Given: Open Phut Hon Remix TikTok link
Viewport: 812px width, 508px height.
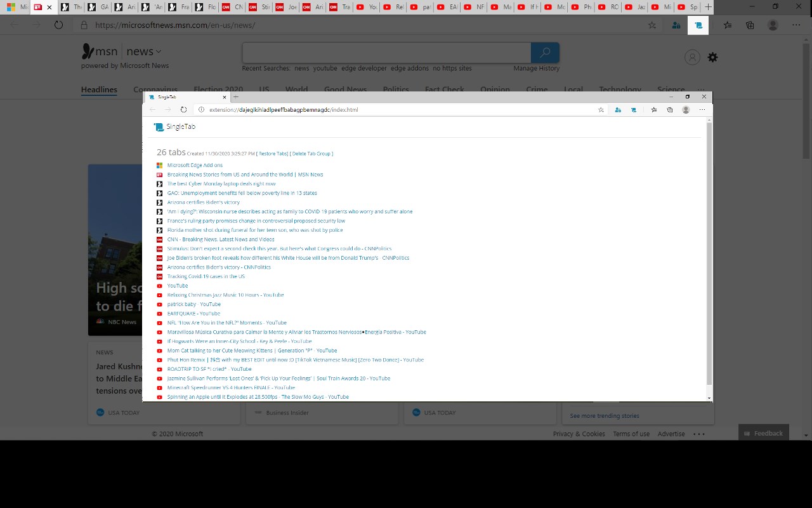Looking at the screenshot, I should click(x=296, y=359).
